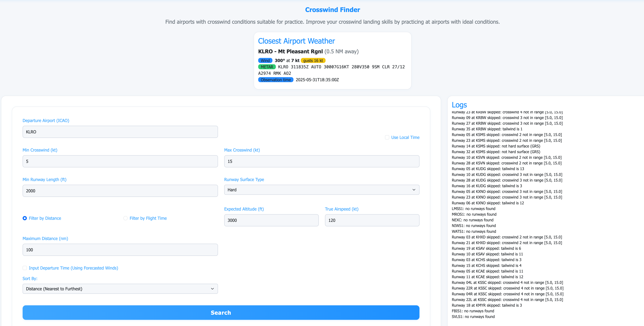Click the yellow gusts 16 kt badge
Viewport: 644px width, 326px height.
click(x=313, y=61)
